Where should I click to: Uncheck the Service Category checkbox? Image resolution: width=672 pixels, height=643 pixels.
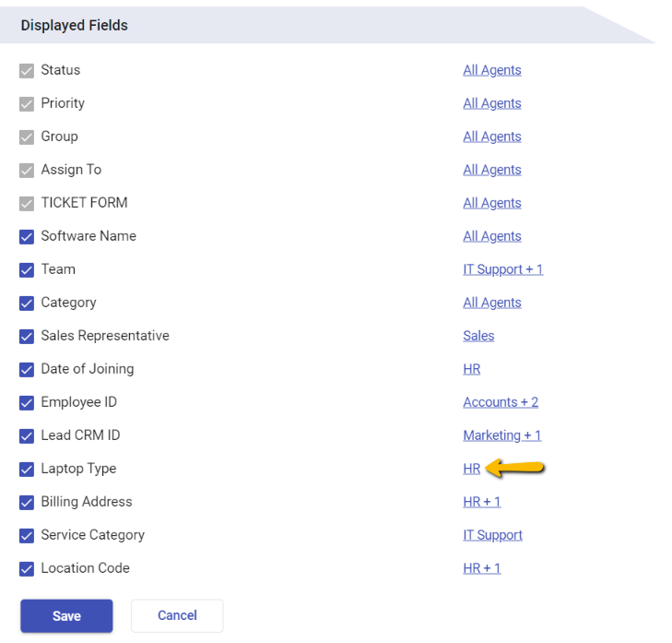click(27, 536)
